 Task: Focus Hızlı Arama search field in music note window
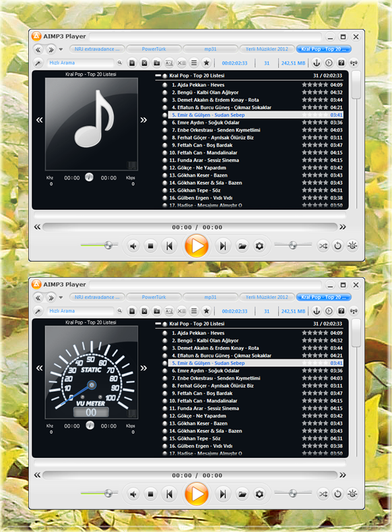pyautogui.click(x=81, y=63)
